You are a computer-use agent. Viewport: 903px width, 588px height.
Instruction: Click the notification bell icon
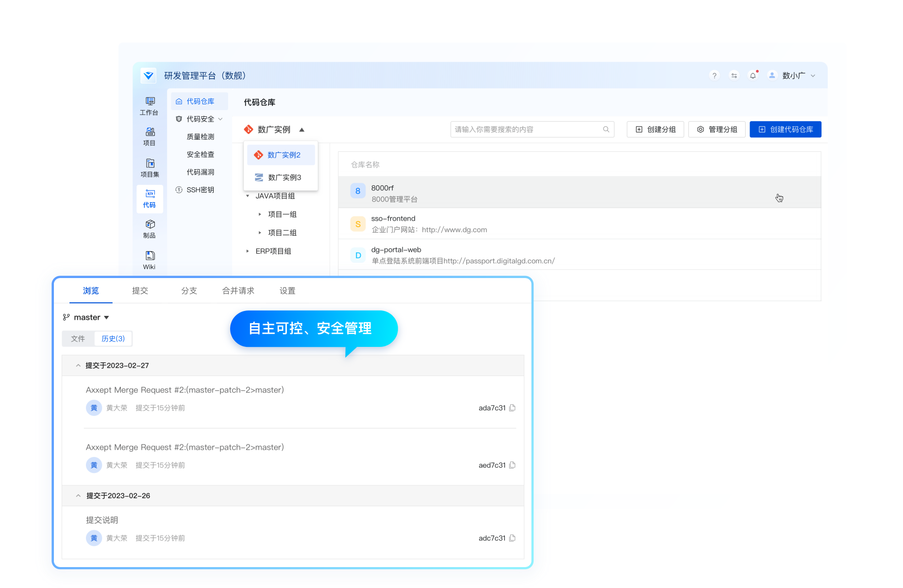(753, 76)
